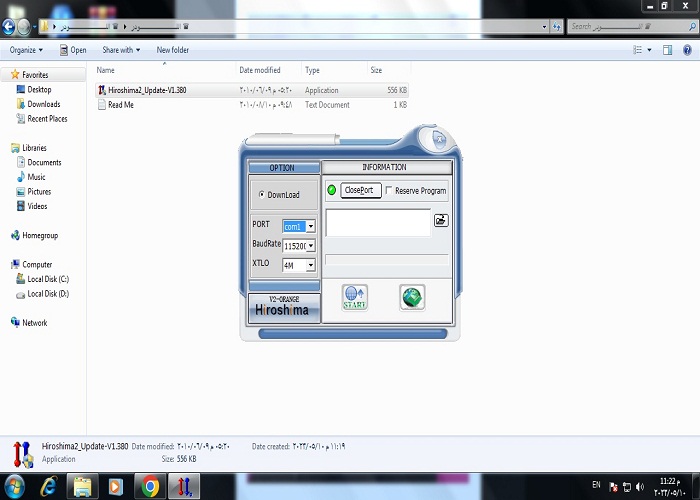Click the Explorer search box
Viewport: 700px width, 500px height.
[632, 27]
